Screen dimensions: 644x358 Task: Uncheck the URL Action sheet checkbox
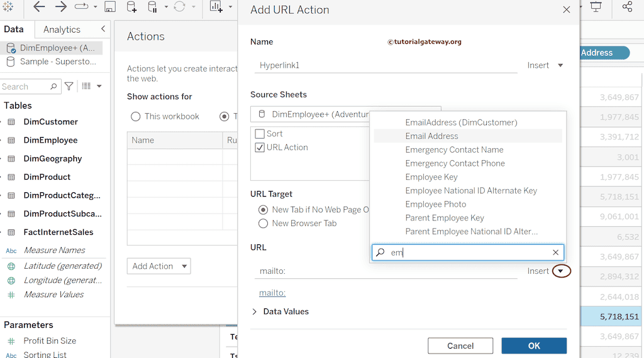[260, 148]
